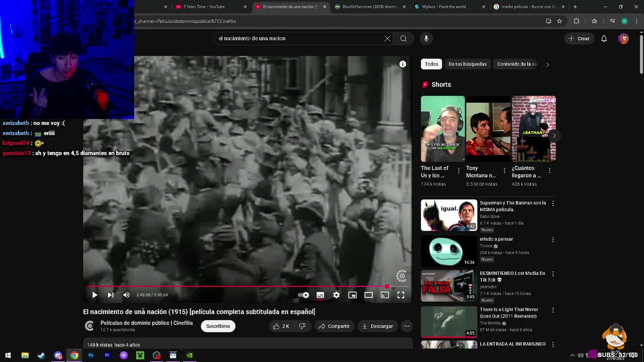Screen dimensions: 644x362
Task: Click the search magnifier button
Action: [404, 39]
